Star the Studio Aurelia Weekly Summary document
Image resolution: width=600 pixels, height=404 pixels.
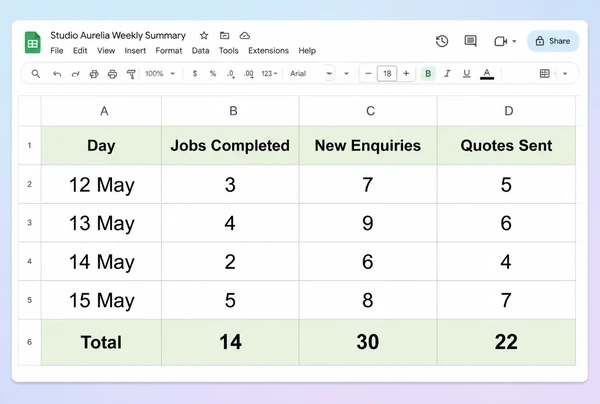(x=204, y=36)
